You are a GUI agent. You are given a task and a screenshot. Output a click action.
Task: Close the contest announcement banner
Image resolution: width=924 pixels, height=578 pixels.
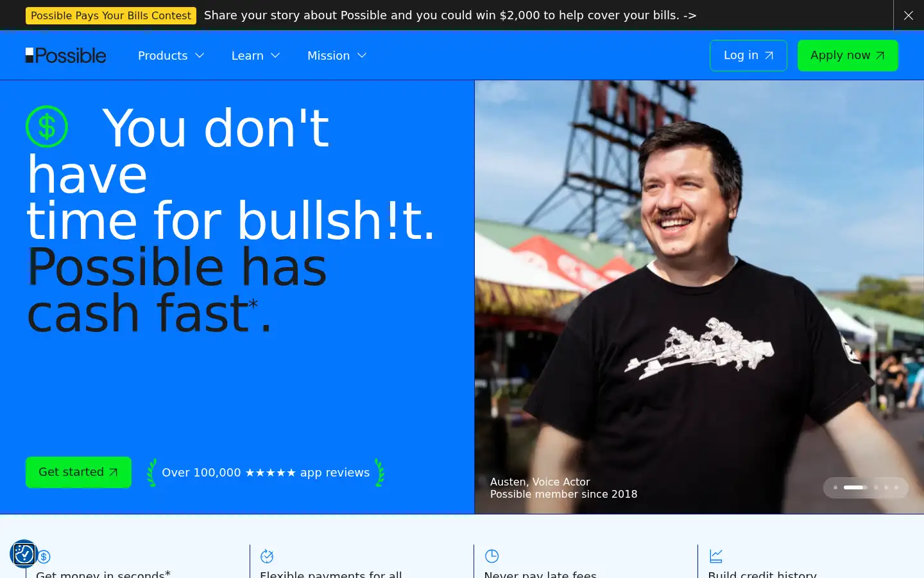pyautogui.click(x=908, y=15)
